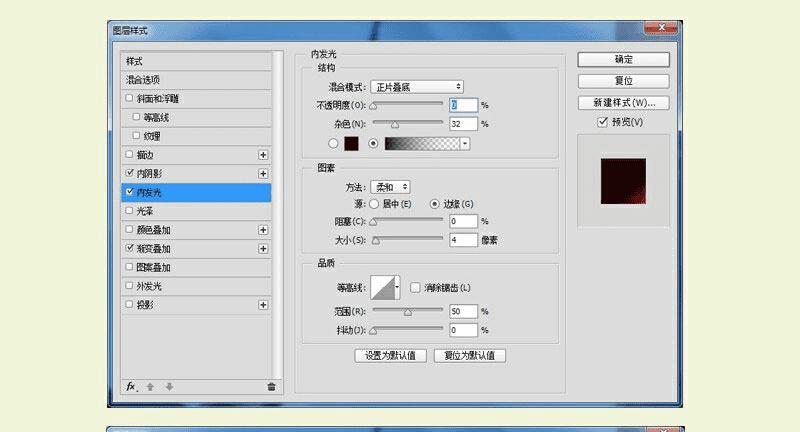Click the 复位 button
Screen dimensions: 800x432
coord(623,81)
